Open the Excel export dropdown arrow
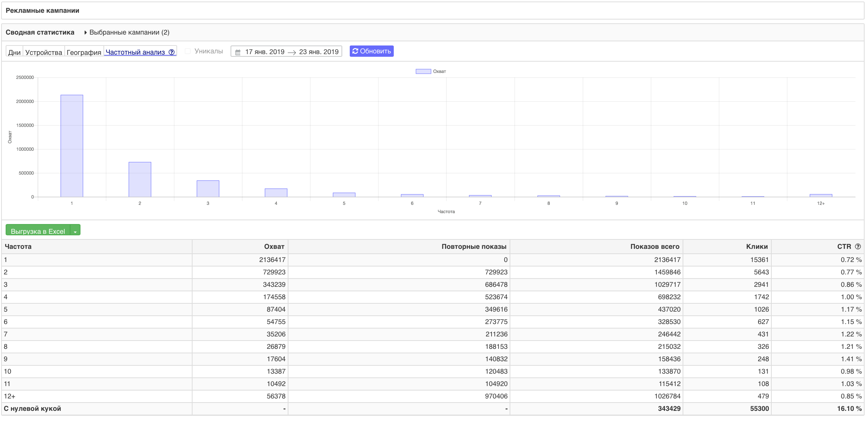868x421 pixels. tap(75, 232)
